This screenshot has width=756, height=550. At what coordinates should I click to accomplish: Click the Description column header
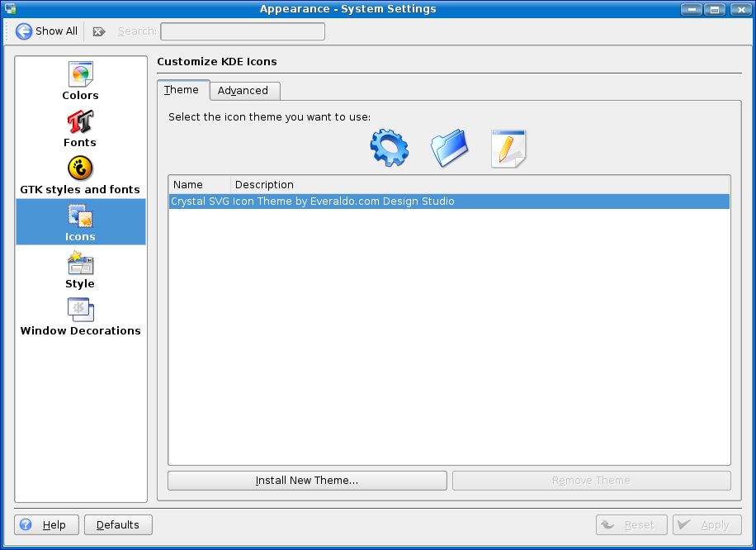point(479,184)
